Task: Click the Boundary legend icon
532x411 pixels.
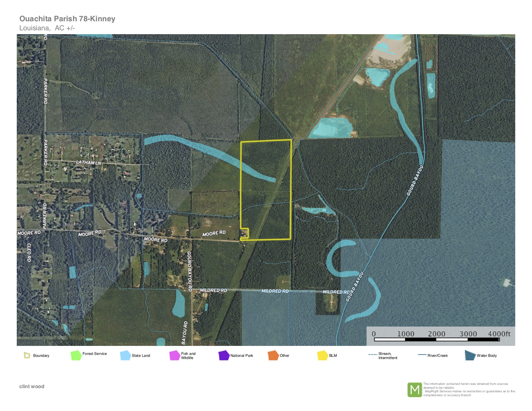Action: point(27,356)
